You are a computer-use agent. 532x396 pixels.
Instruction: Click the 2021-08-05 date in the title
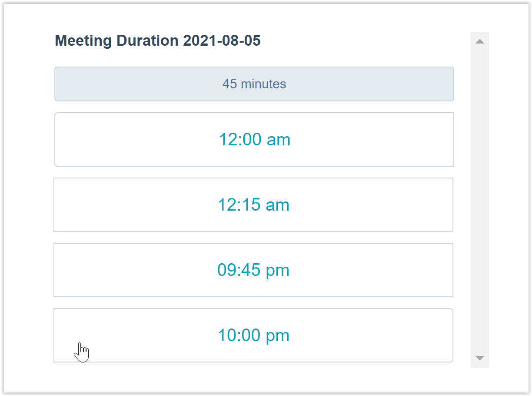tap(222, 41)
